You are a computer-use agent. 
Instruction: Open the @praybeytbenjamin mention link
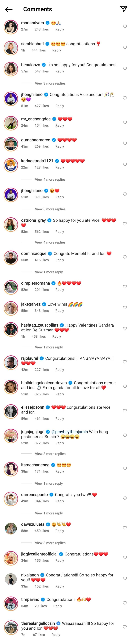coord(70,432)
